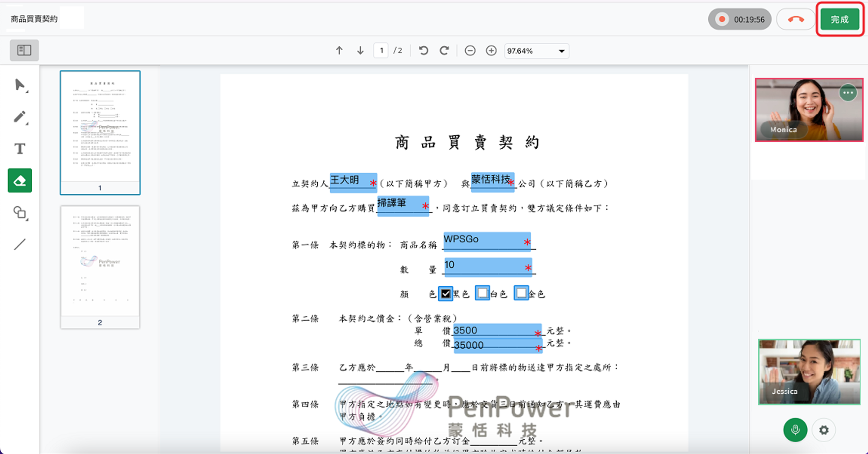868x454 pixels.
Task: Click the total price field 35000
Action: (x=497, y=345)
